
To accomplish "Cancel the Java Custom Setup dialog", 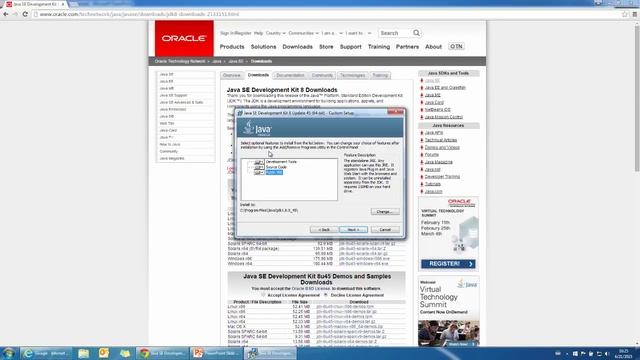I will click(385, 230).
